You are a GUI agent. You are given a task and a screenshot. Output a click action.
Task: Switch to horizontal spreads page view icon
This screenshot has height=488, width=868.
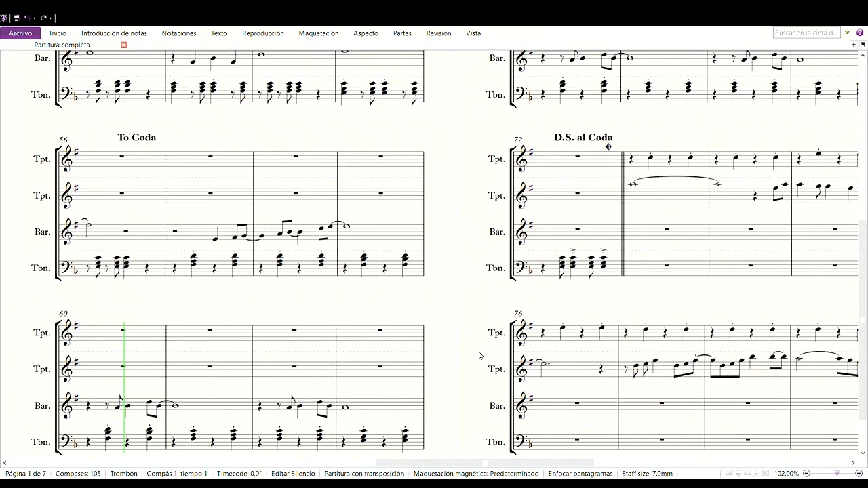[730, 473]
